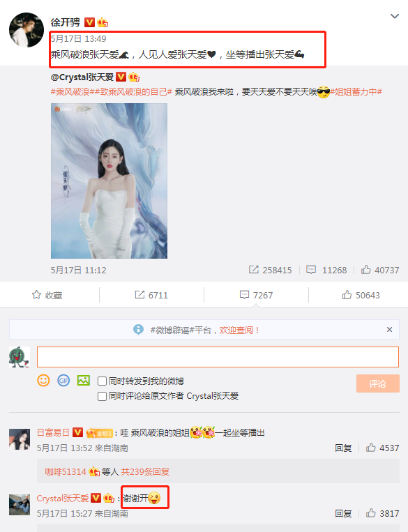Click the emoji smiley picker icon
Viewport: 408px width, 532px height.
[x=43, y=380]
